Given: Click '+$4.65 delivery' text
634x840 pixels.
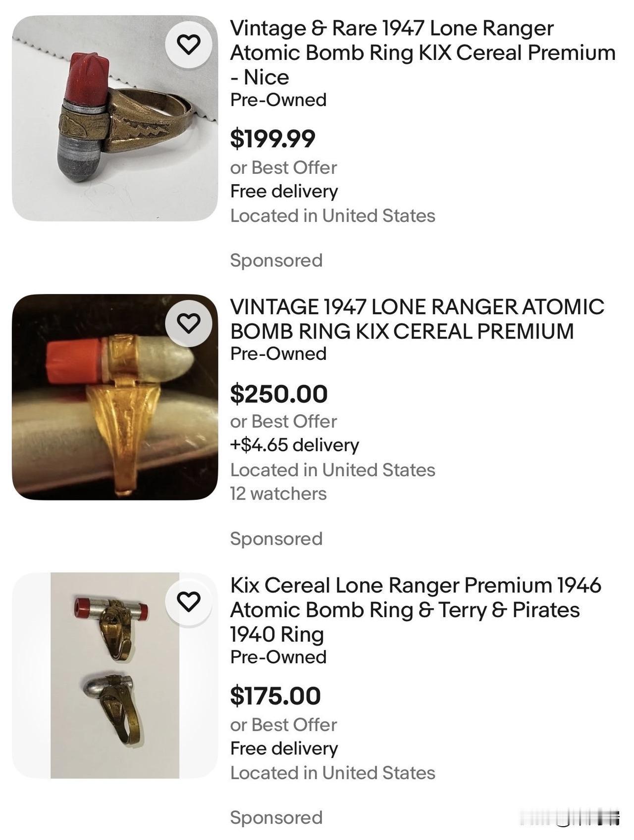Looking at the screenshot, I should (x=294, y=445).
